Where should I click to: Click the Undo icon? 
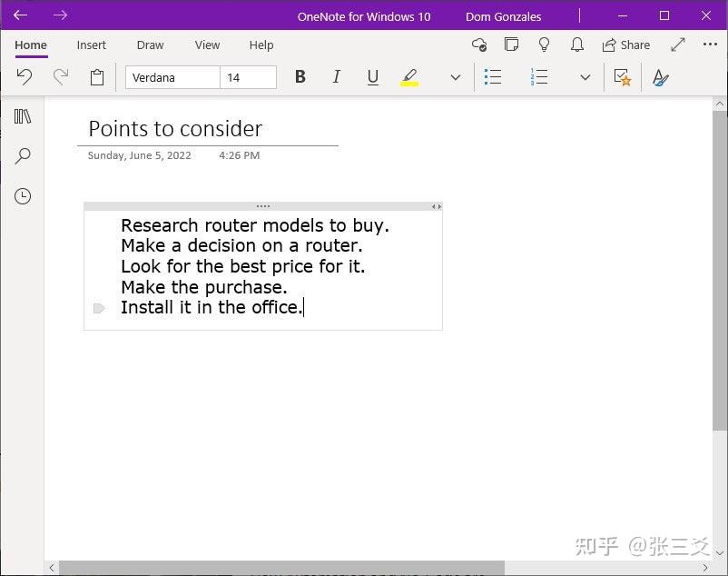[25, 77]
